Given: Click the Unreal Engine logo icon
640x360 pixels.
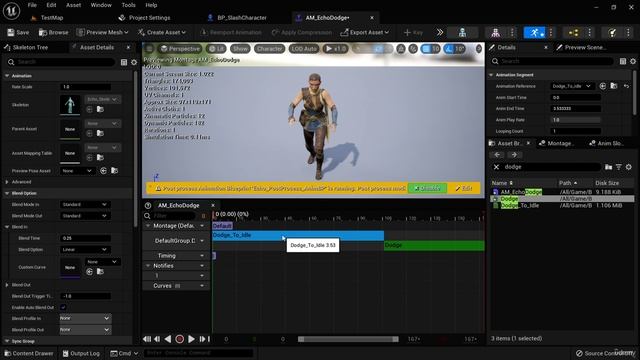Looking at the screenshot, I should [11, 11].
